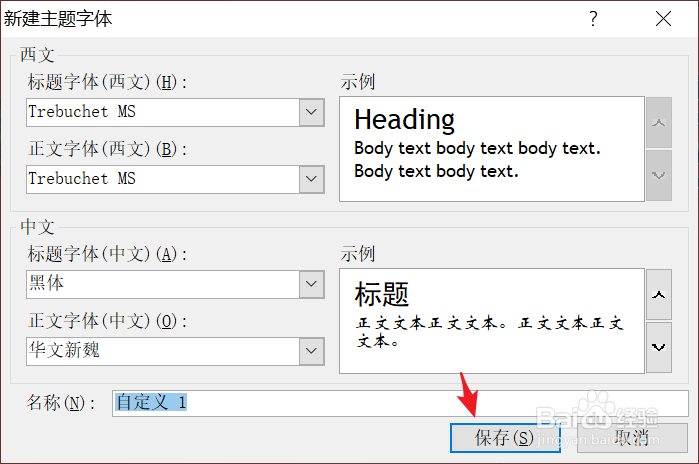The image size is (699, 464).
Task: Click the Chinese heading font field showing 黑体
Action: point(163,284)
